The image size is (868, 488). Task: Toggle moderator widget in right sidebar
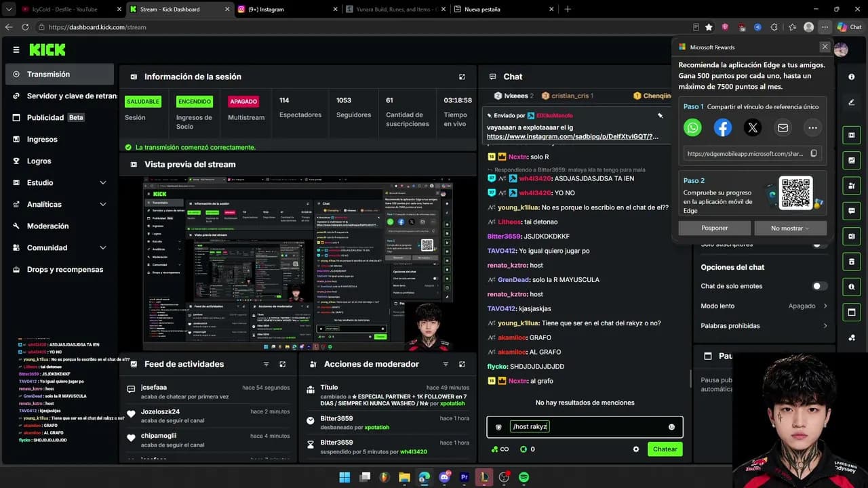852,186
